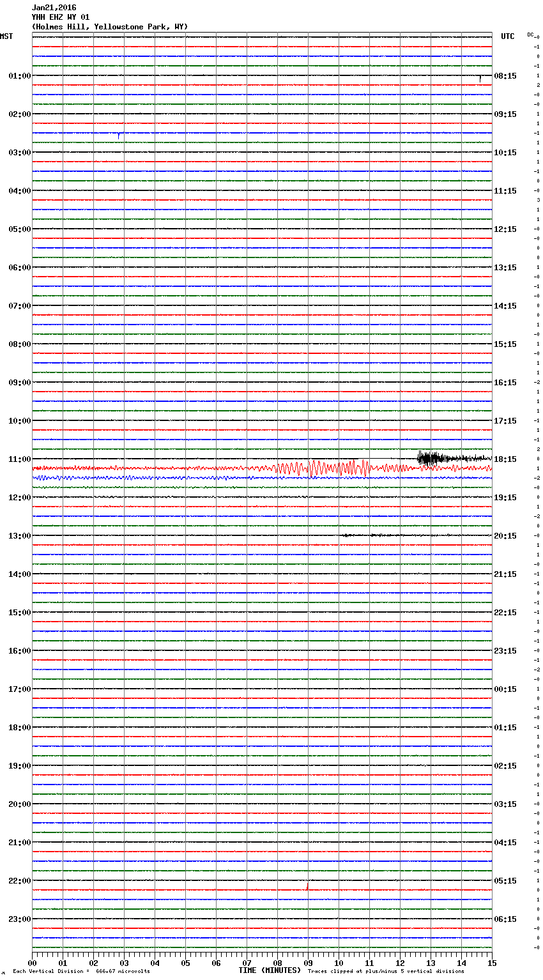The height and width of the screenshot is (980, 543).
Task: Click the 09:15 UTC time label
Action: click(x=505, y=114)
